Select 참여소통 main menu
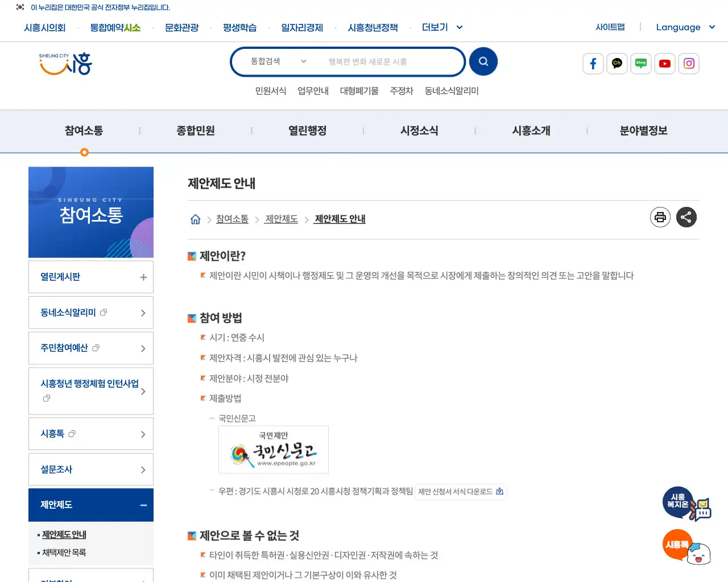The height and width of the screenshot is (582, 728). (84, 131)
